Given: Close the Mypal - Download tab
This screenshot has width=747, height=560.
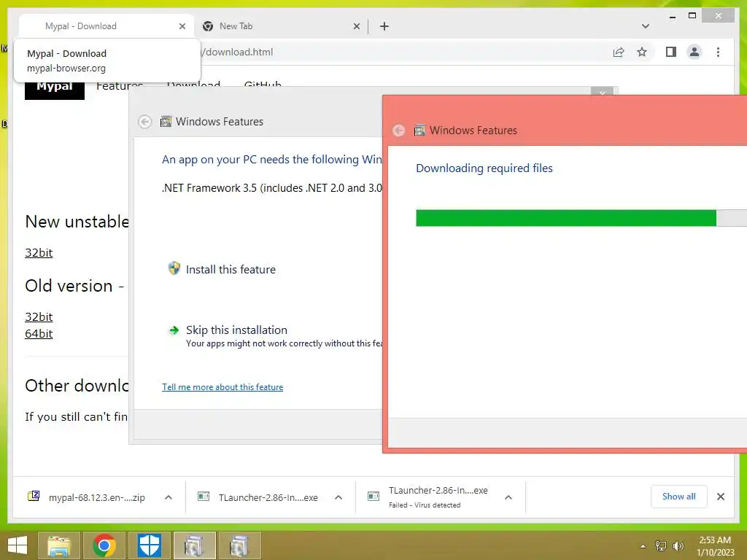Looking at the screenshot, I should [x=182, y=26].
